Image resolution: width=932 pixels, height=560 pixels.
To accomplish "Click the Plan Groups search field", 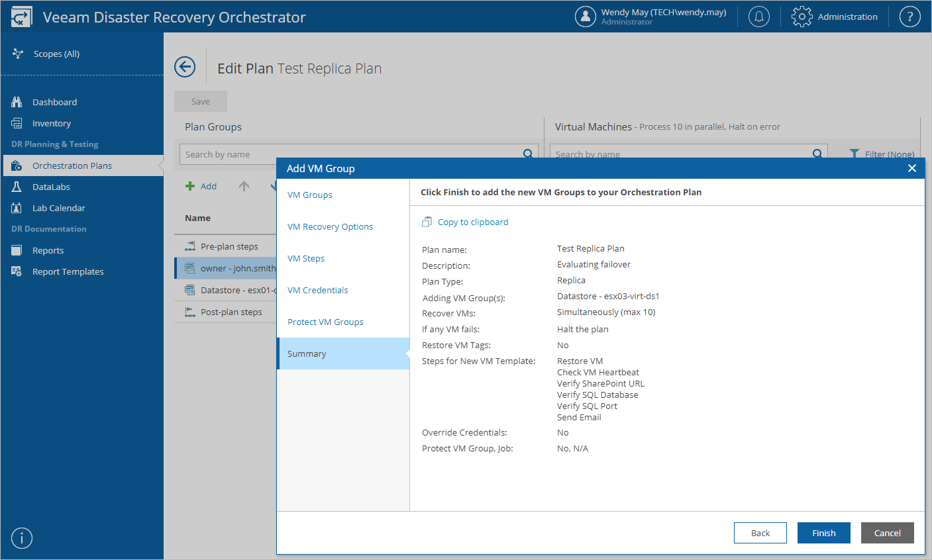I will click(358, 154).
